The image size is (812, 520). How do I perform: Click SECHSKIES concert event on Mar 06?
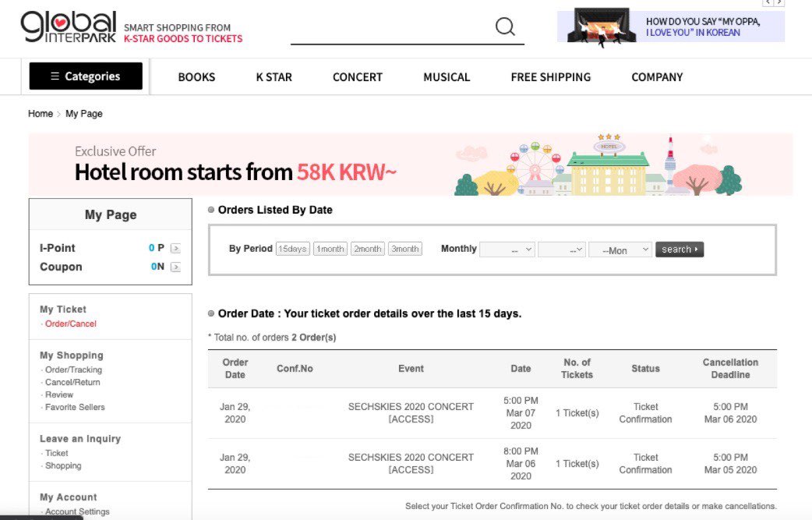pyautogui.click(x=411, y=464)
